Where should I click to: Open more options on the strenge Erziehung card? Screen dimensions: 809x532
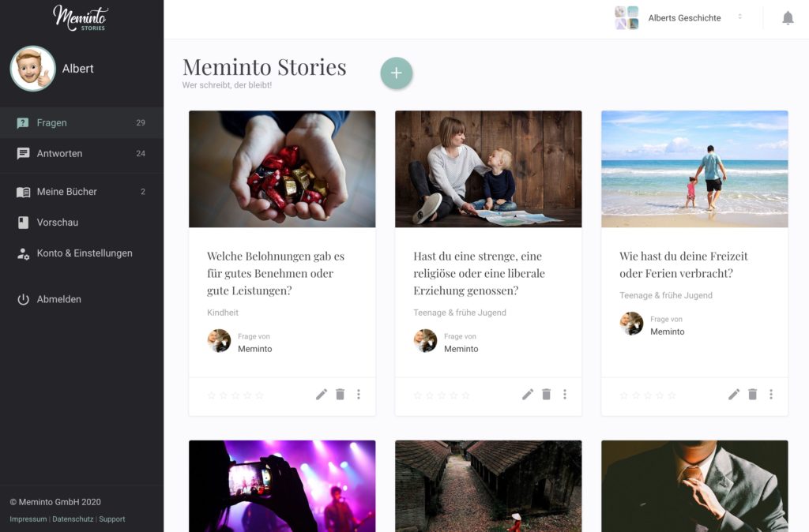(x=565, y=395)
